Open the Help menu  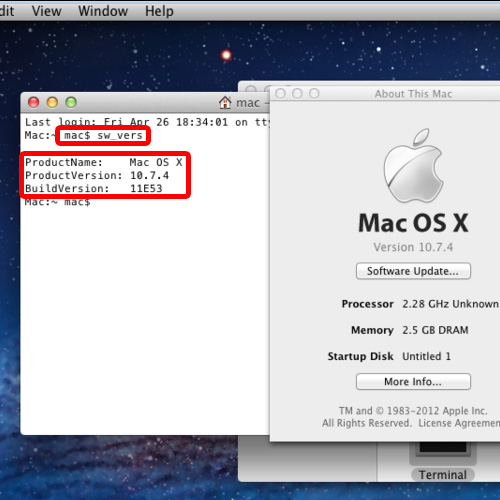[159, 11]
